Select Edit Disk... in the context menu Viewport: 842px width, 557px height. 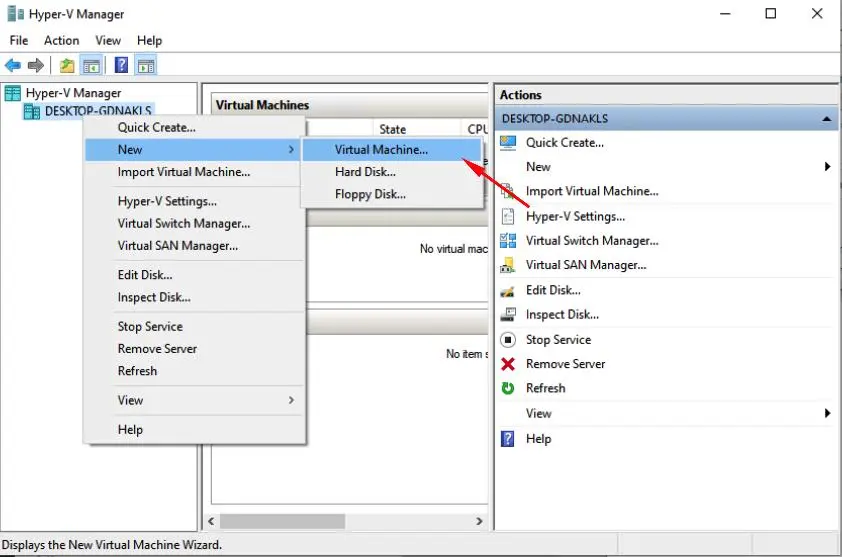point(194,275)
